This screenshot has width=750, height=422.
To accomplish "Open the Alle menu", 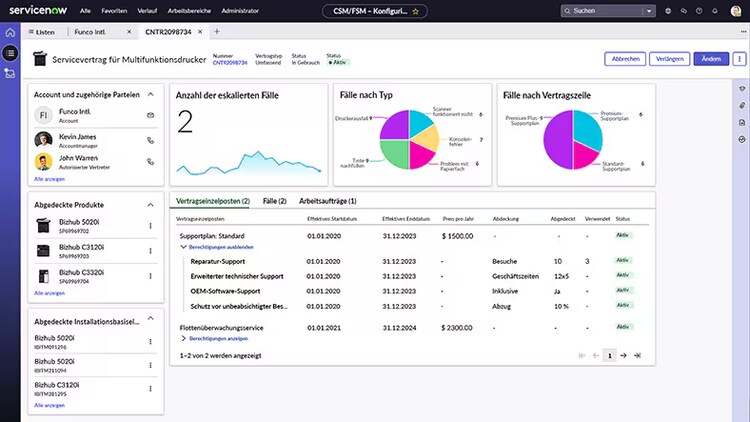I will coord(85,11).
